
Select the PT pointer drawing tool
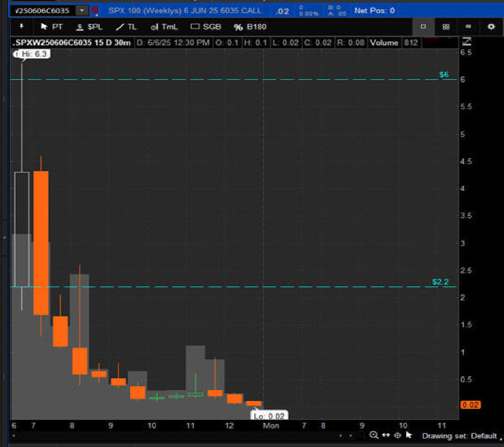pyautogui.click(x=51, y=27)
